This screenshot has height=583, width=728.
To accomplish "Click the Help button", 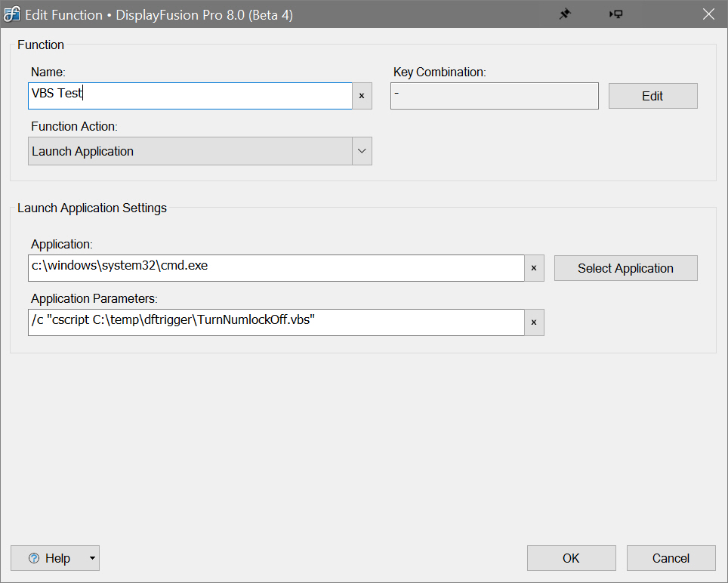I will (x=50, y=558).
